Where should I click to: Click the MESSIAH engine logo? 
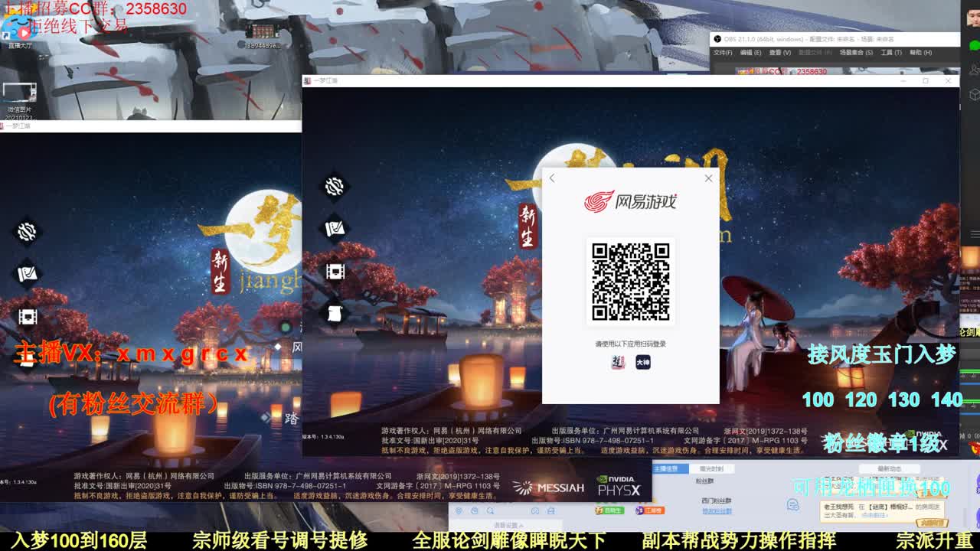tap(548, 487)
